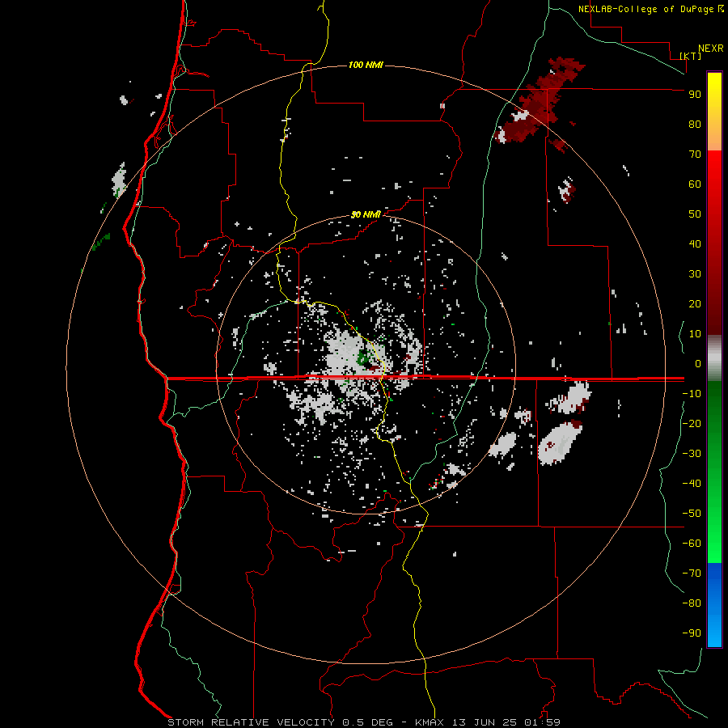
Task: Click the -10 value on velocity scale
Action: click(x=692, y=394)
